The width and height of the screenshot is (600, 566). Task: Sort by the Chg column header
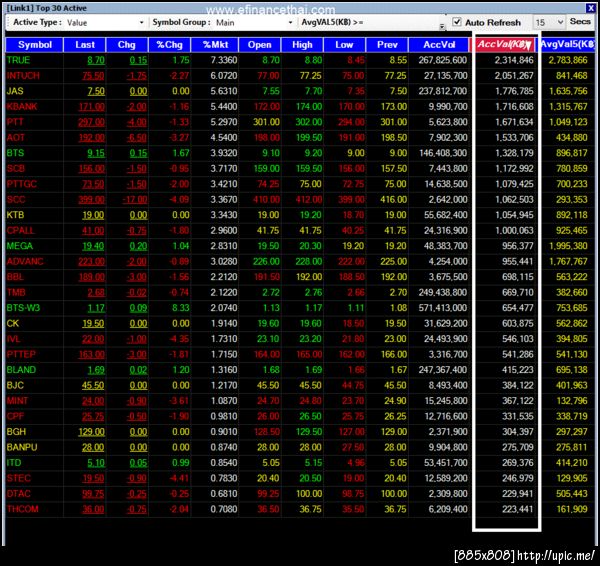[127, 45]
